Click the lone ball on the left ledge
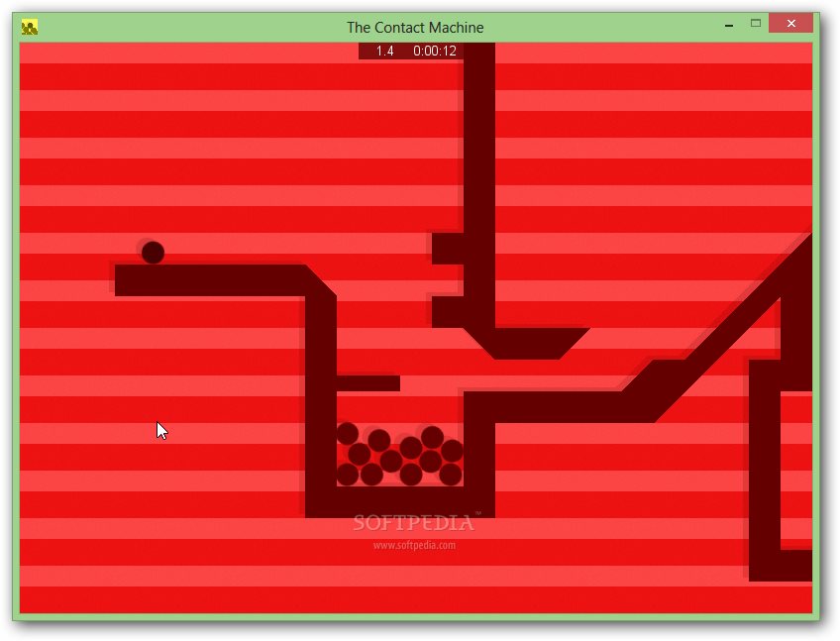Viewport: 840px width, 641px height. click(x=153, y=253)
